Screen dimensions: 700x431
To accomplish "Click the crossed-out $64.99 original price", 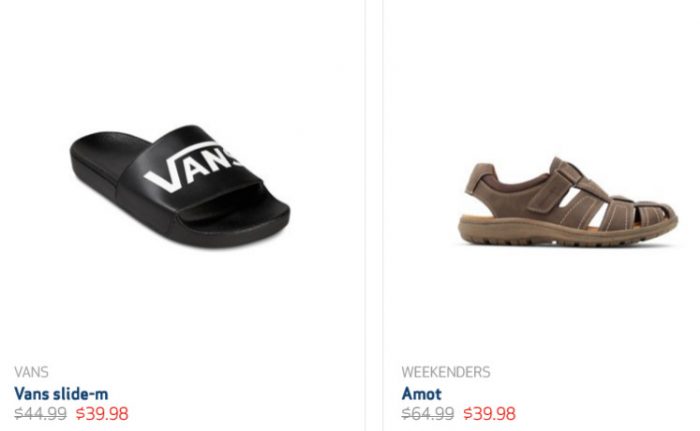I will tap(428, 414).
